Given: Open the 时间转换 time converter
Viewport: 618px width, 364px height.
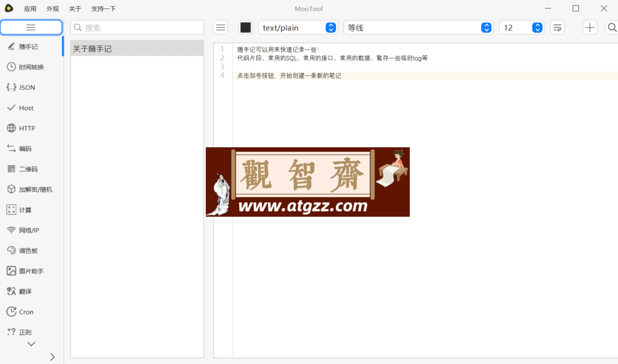Looking at the screenshot, I should coord(31,67).
